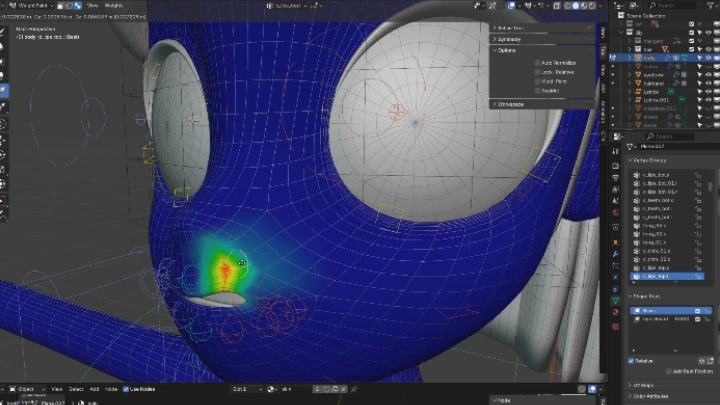Open the Object mode dropdown in node editor
This screenshot has height=405, width=720.
pos(28,389)
